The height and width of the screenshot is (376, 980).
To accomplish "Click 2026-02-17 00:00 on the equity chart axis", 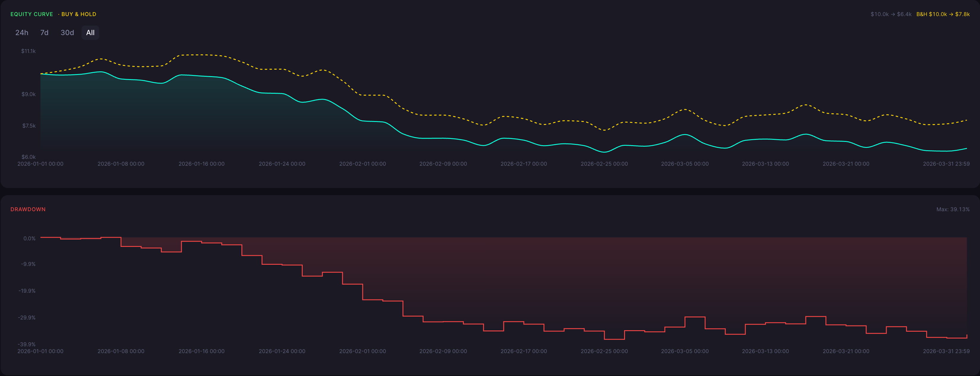I will [x=524, y=164].
